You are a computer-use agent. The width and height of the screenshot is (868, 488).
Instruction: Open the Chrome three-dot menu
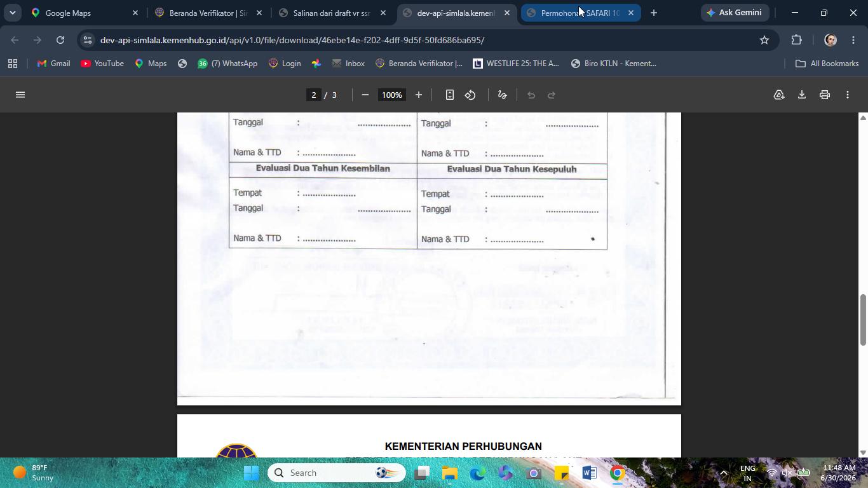[853, 40]
